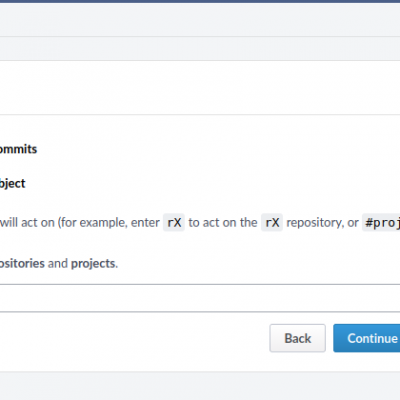Select the option labeled ending in 'ommits'

tap(18, 149)
